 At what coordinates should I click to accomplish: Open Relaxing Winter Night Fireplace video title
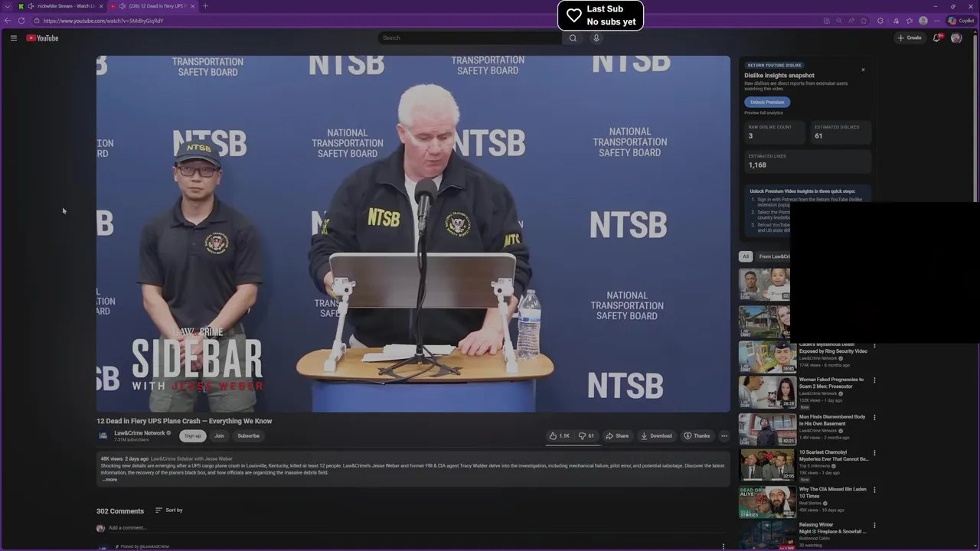pos(832,528)
